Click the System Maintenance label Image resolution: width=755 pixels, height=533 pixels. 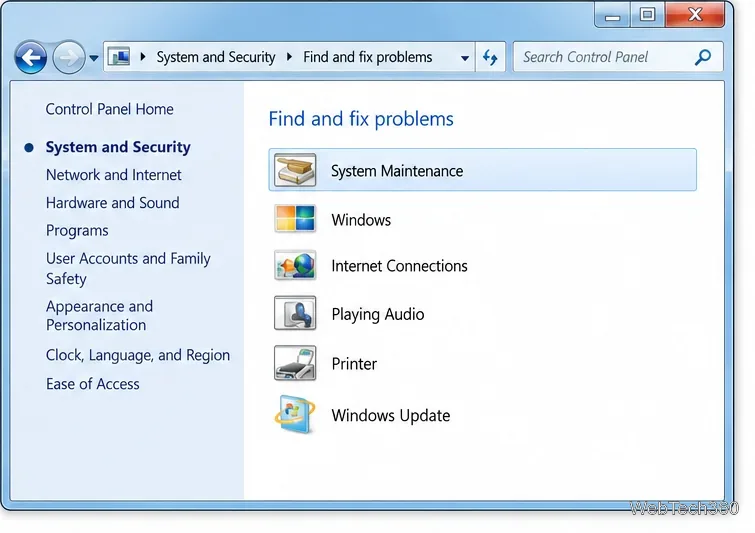point(397,171)
